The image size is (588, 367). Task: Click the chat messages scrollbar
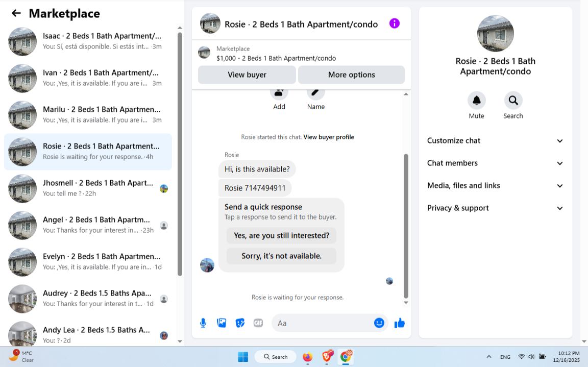[406, 226]
